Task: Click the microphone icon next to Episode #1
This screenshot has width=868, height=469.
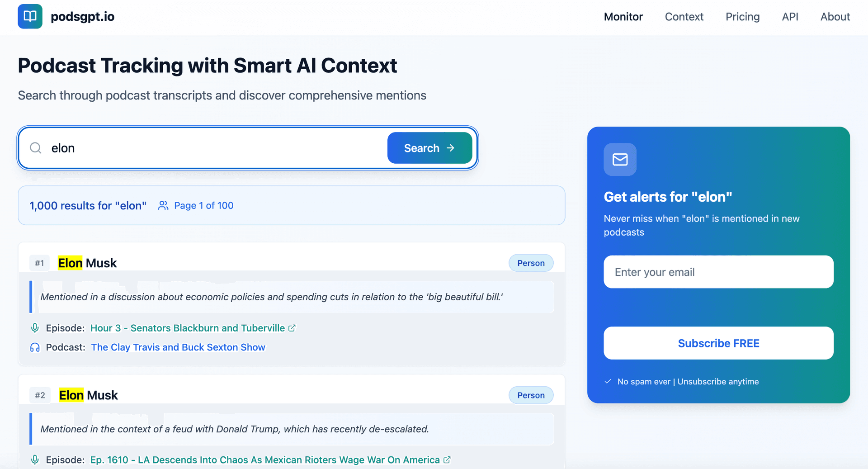Action: pyautogui.click(x=35, y=328)
